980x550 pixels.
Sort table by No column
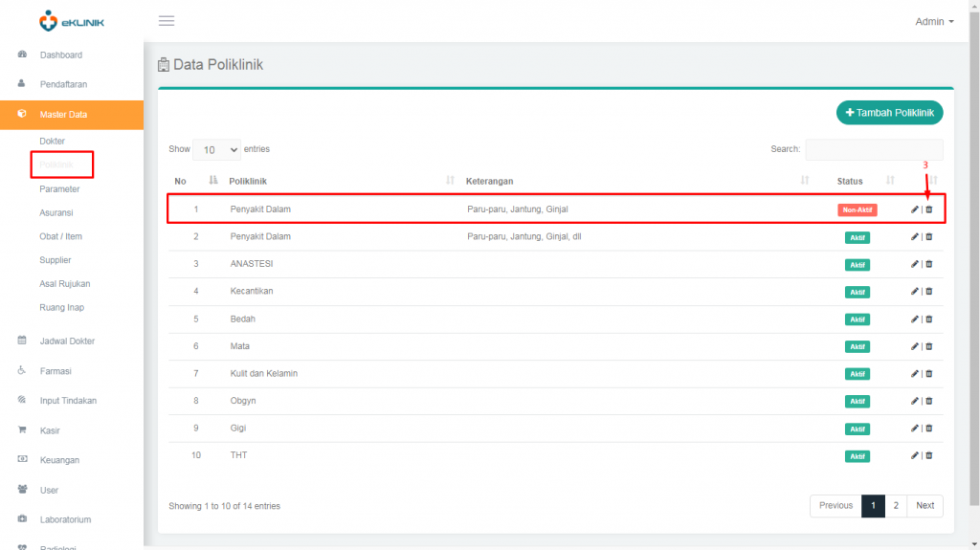[x=195, y=181]
